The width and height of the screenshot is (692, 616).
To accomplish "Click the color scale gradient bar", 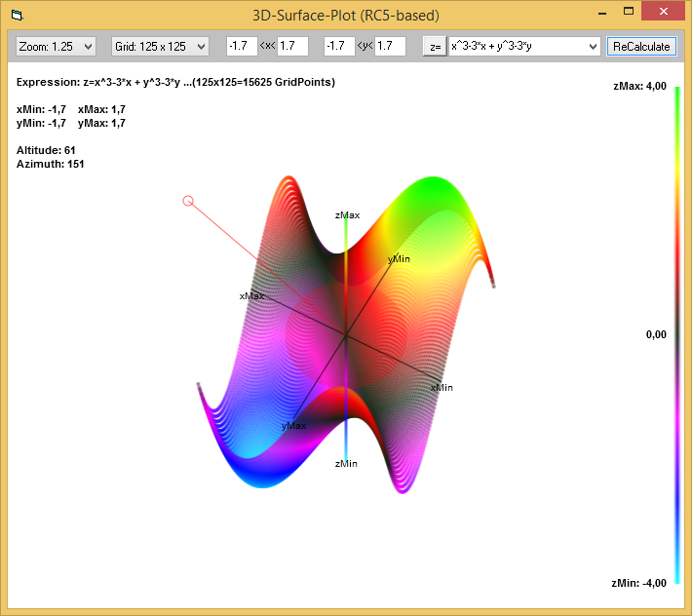I will (676, 334).
